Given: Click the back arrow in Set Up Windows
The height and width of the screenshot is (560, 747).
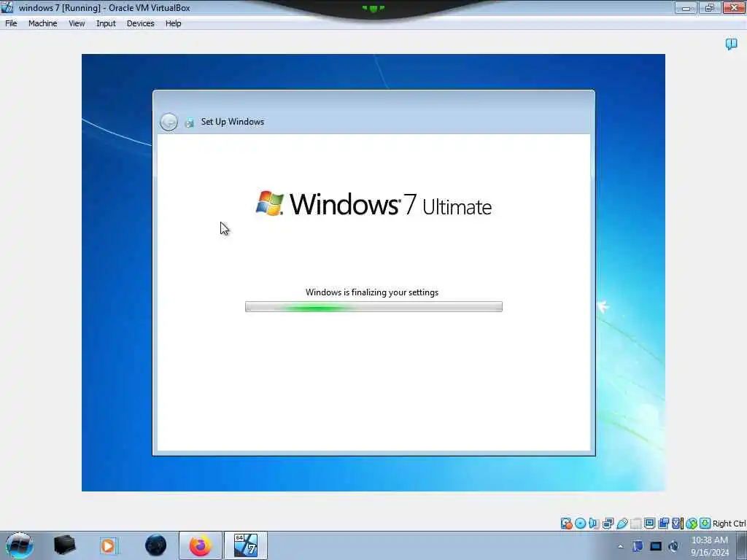Looking at the screenshot, I should (x=169, y=122).
